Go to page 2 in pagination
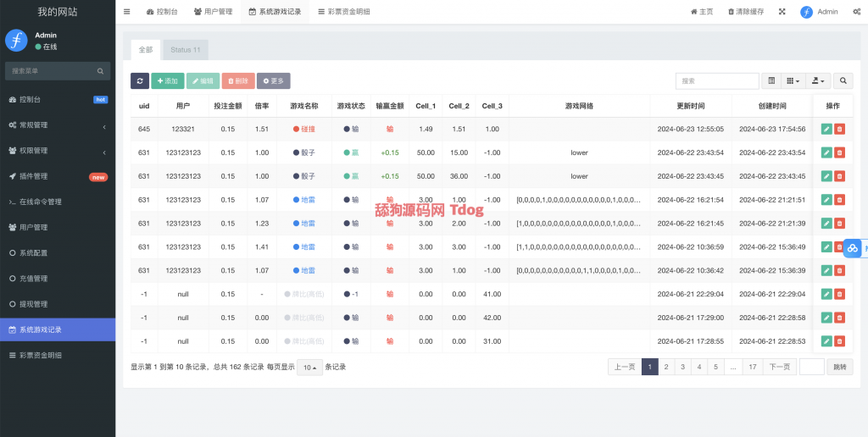Screen dimensions: 868x437 [666, 367]
